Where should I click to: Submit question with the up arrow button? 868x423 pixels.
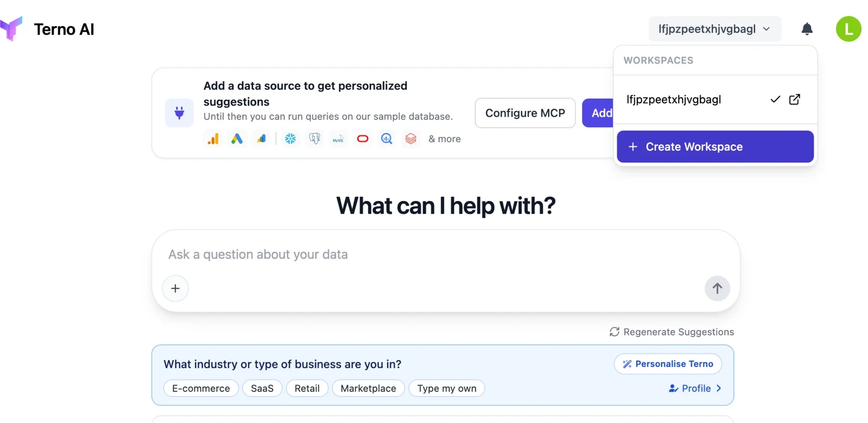[717, 288]
